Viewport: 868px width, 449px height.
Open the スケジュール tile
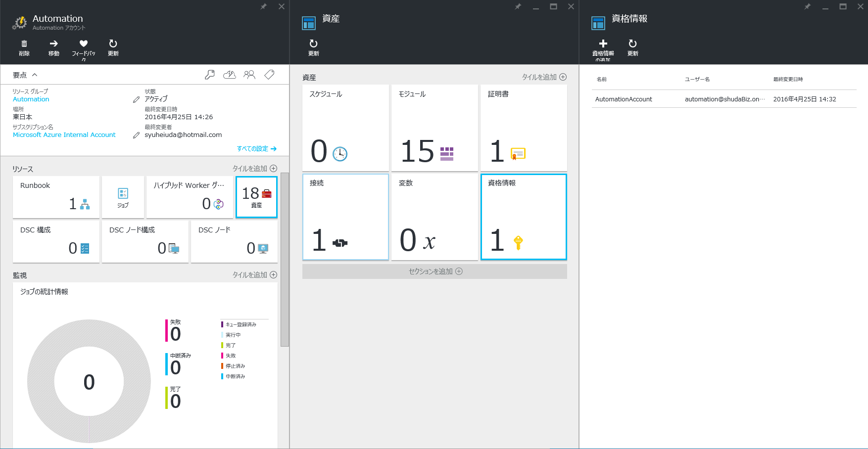345,128
